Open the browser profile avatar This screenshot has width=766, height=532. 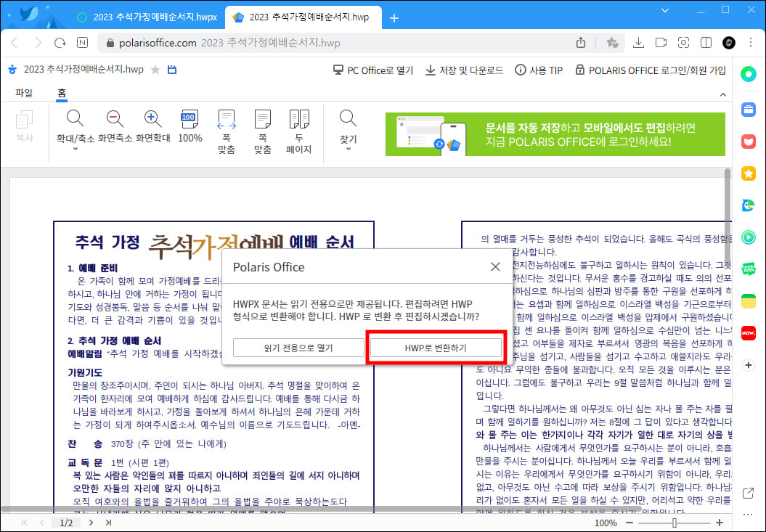point(729,43)
